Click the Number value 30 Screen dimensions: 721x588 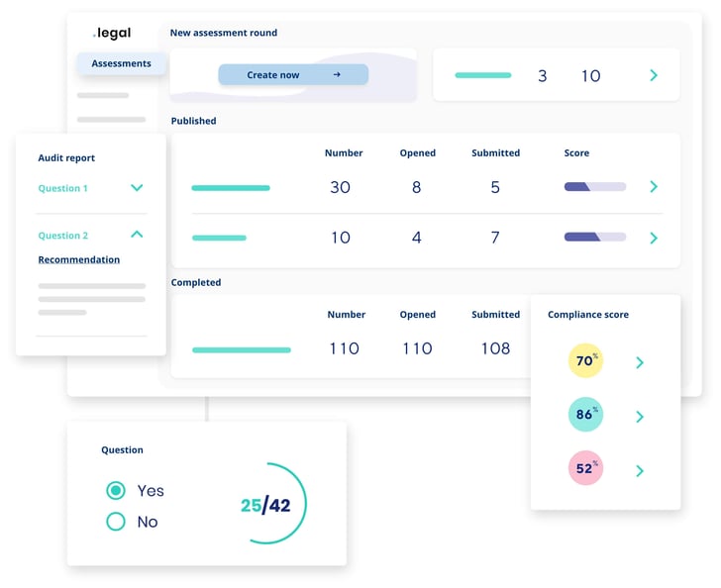341,187
